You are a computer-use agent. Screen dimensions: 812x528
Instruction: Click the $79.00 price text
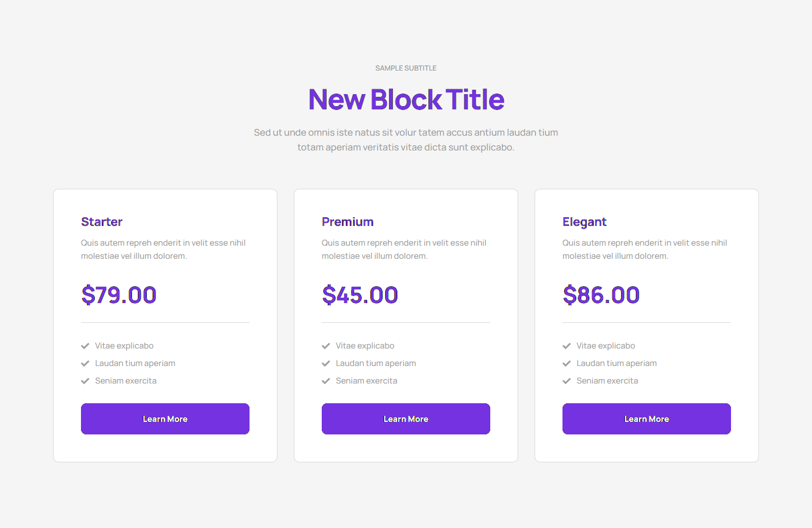[x=119, y=295]
